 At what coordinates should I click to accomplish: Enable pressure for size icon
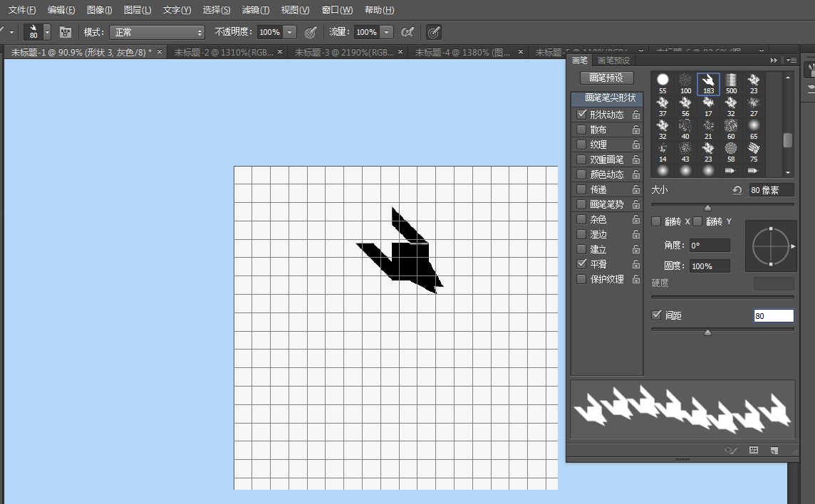[x=433, y=32]
